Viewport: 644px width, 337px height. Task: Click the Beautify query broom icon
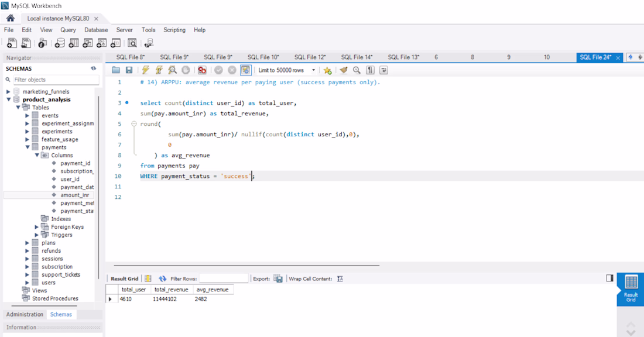tap(344, 70)
